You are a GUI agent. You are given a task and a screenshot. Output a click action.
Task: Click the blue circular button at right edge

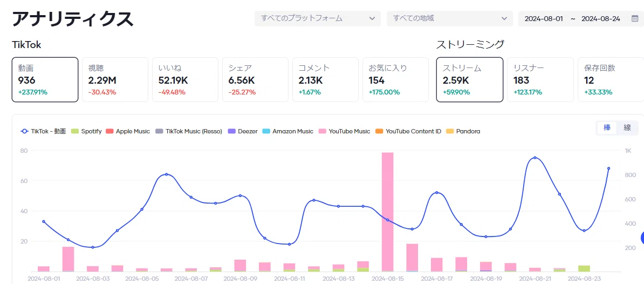(642, 238)
